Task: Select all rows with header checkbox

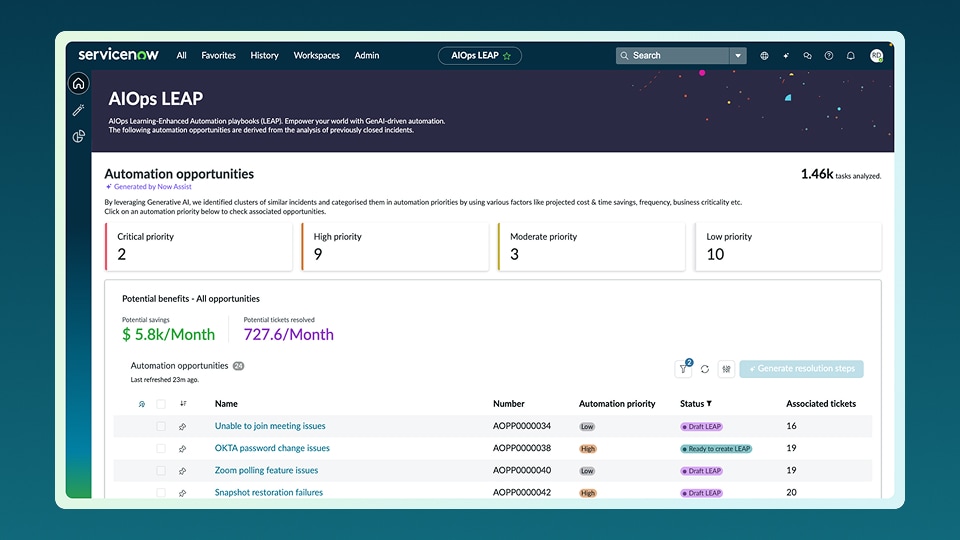Action: point(161,404)
